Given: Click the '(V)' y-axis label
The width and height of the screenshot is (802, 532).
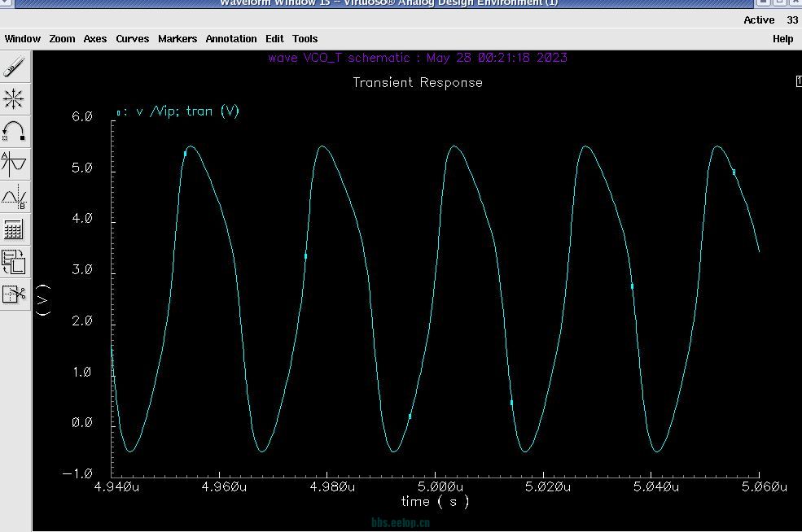Looking at the screenshot, I should point(43,300).
